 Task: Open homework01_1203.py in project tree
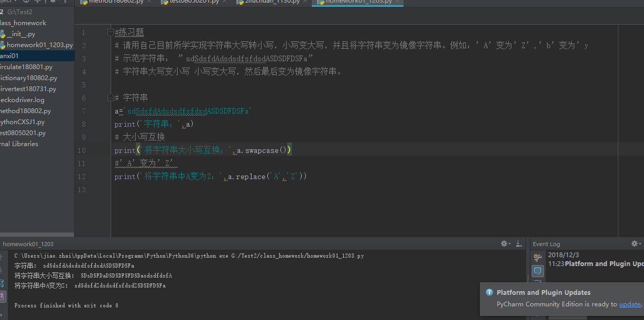tap(39, 45)
